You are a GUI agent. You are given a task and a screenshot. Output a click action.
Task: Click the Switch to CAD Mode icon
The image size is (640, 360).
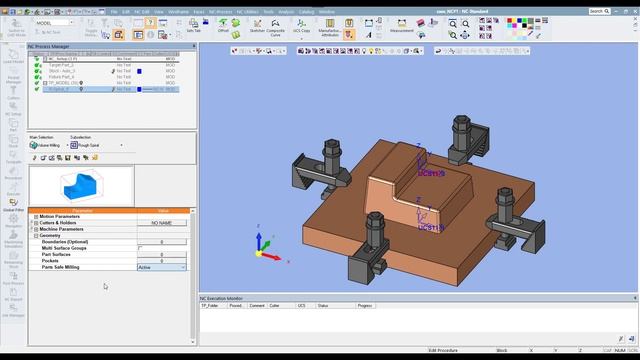(16, 27)
